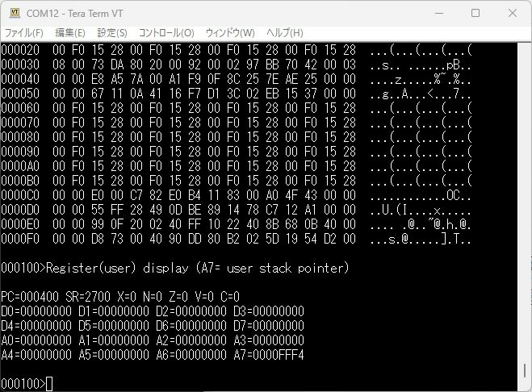Maximize the Tera Term window
Screen dimensions: 532x392
(475, 13)
